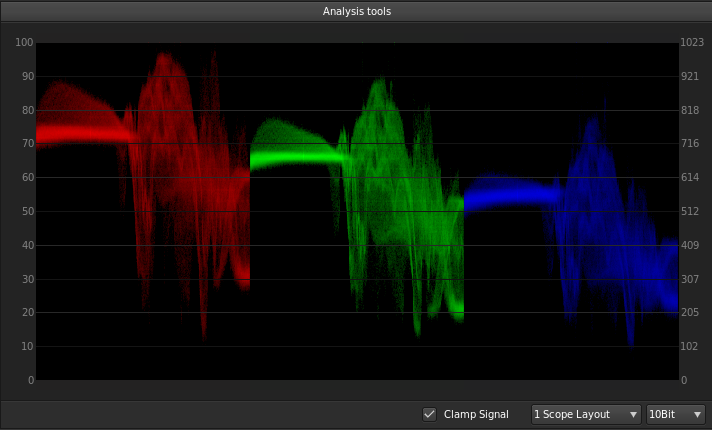Click the 102 scale value
The height and width of the screenshot is (430, 712).
pos(690,346)
